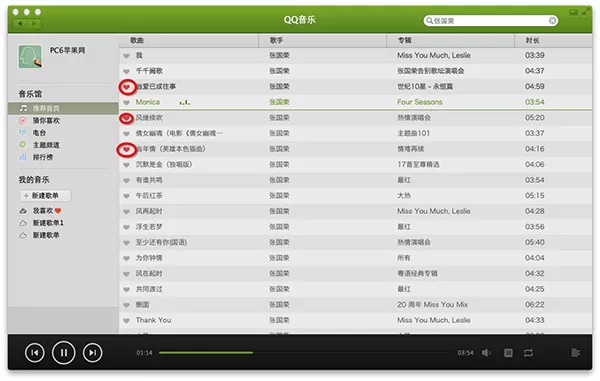Select album 张国荣告别歌坛演唱会
Viewport: 600px width, 381px height.
(x=430, y=71)
